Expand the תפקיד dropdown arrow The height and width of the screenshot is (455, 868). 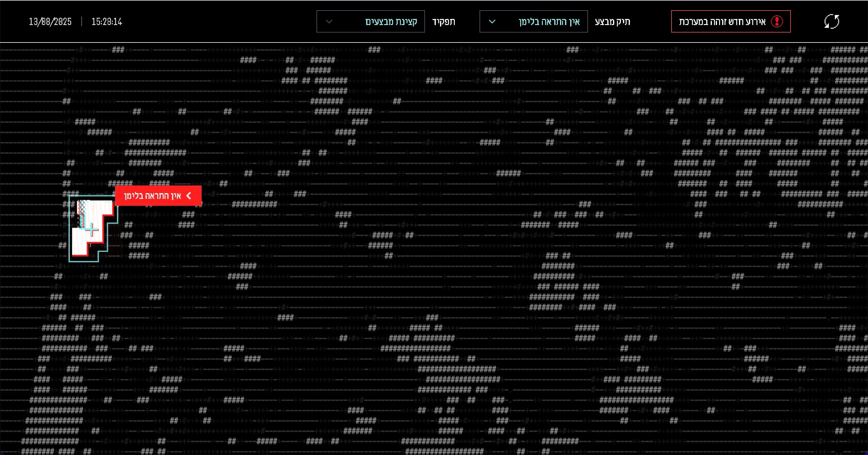click(329, 22)
